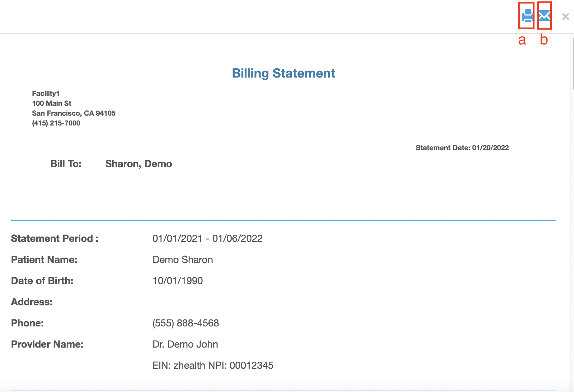Select the Facility1 name text
Screen dimensions: 574x392
pyautogui.click(x=46, y=93)
